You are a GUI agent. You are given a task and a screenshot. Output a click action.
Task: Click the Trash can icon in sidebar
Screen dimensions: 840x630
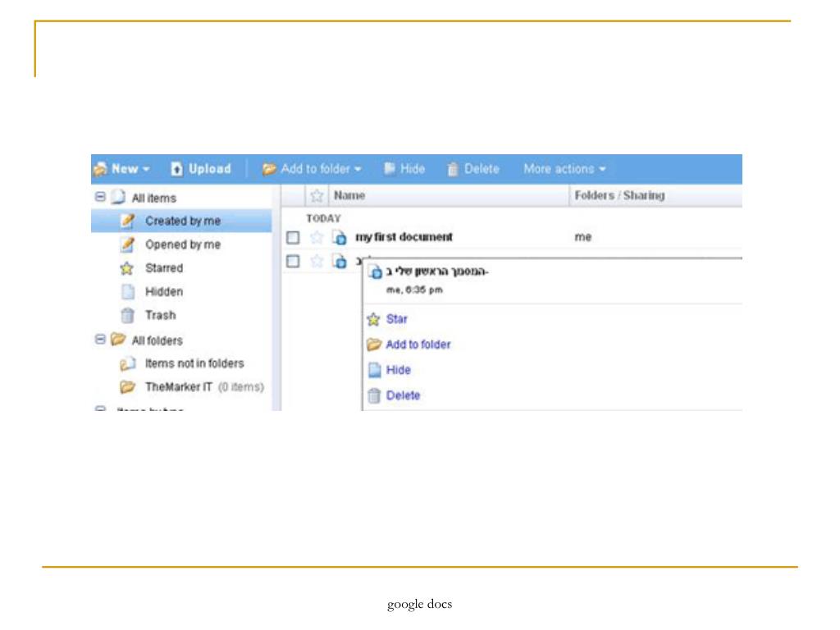127,316
